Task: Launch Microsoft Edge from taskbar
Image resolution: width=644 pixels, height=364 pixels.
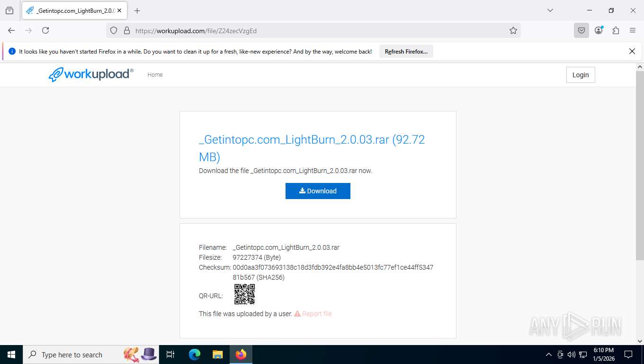Action: 195,355
